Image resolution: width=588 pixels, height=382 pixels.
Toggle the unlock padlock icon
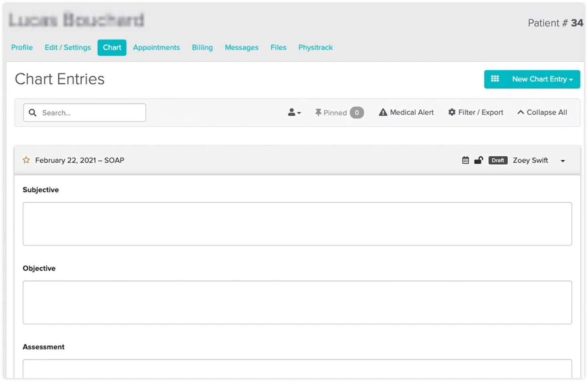478,160
